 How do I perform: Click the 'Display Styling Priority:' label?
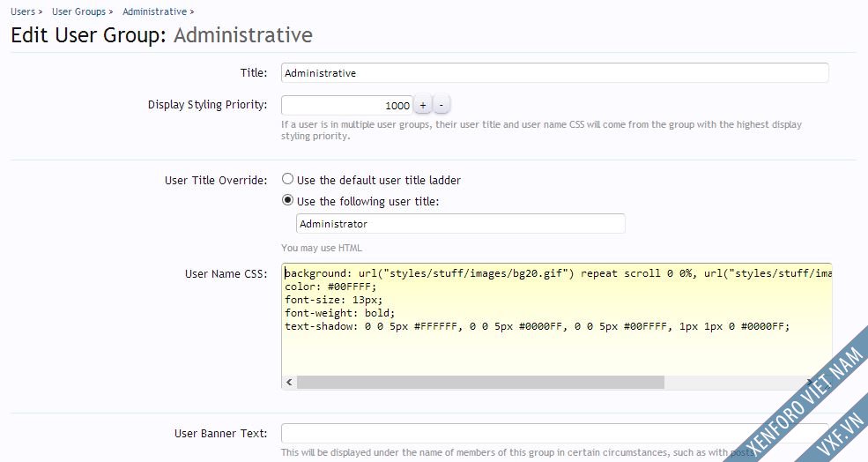[207, 105]
